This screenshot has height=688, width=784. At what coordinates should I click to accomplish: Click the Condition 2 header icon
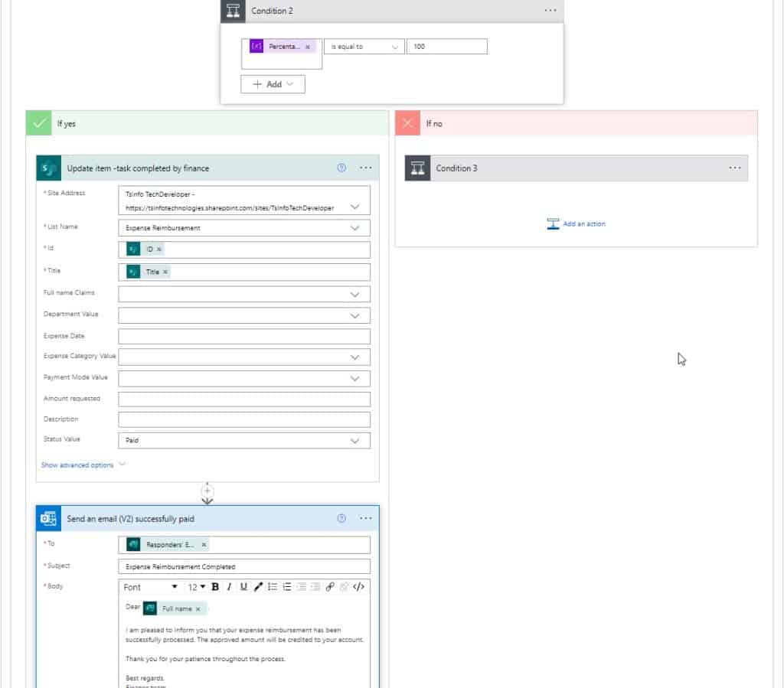point(233,11)
